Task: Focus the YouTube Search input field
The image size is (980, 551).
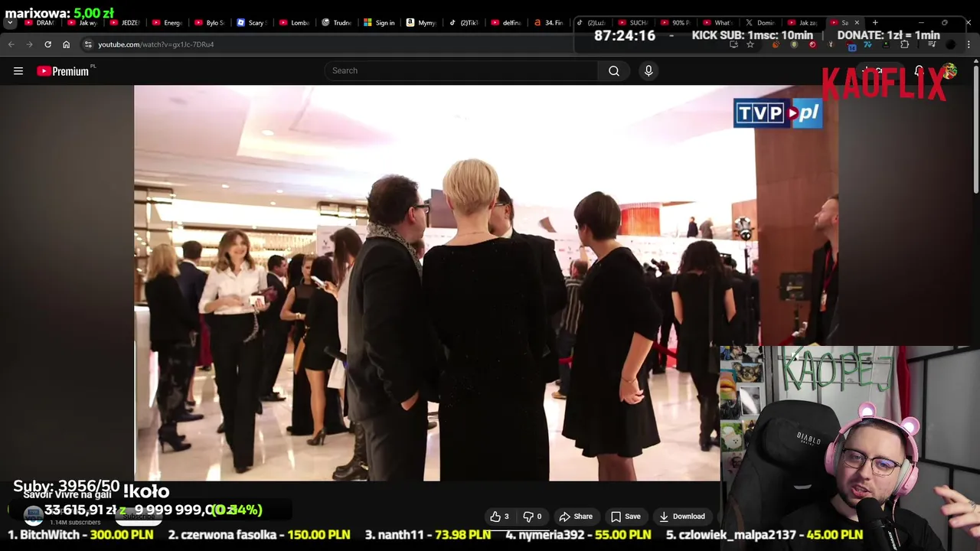Action: coord(461,71)
